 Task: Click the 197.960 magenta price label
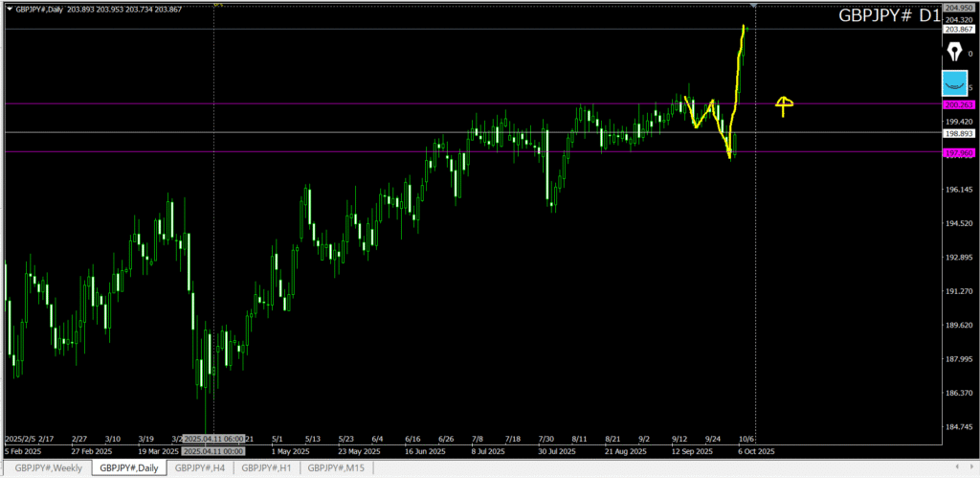pos(958,152)
